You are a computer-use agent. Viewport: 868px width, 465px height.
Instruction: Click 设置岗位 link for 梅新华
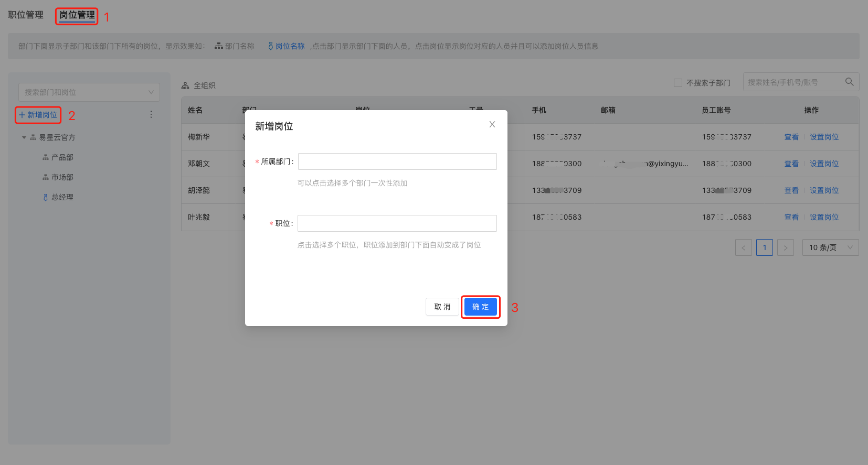(x=823, y=137)
